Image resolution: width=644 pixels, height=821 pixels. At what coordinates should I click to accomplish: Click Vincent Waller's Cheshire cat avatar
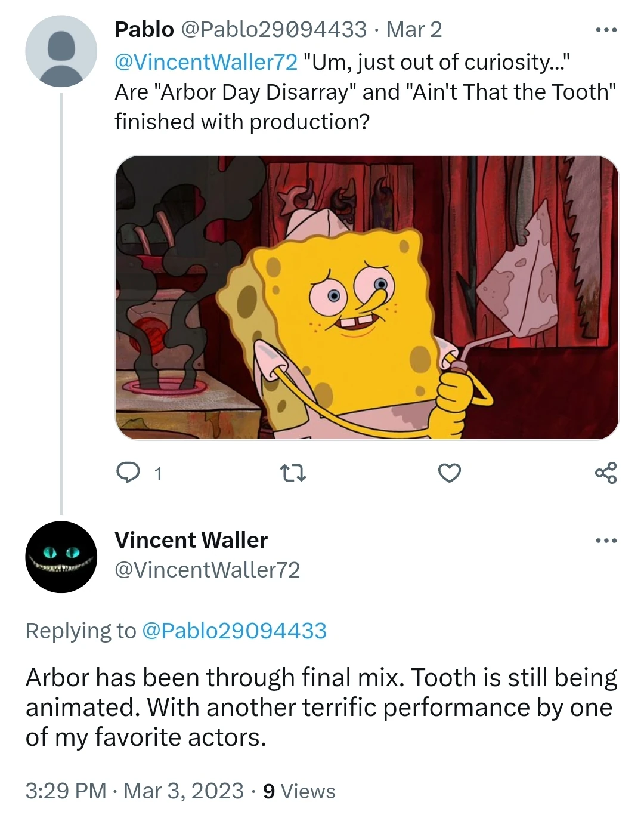click(60, 557)
